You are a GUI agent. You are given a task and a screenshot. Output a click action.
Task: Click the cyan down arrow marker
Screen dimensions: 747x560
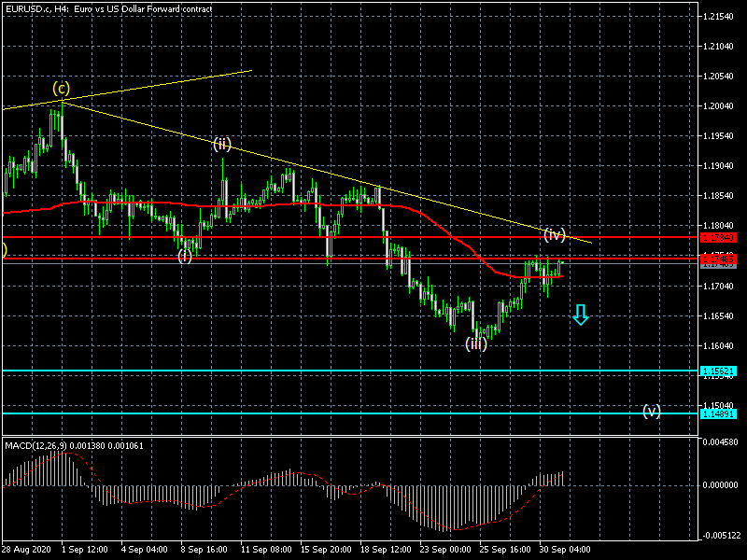tap(581, 315)
